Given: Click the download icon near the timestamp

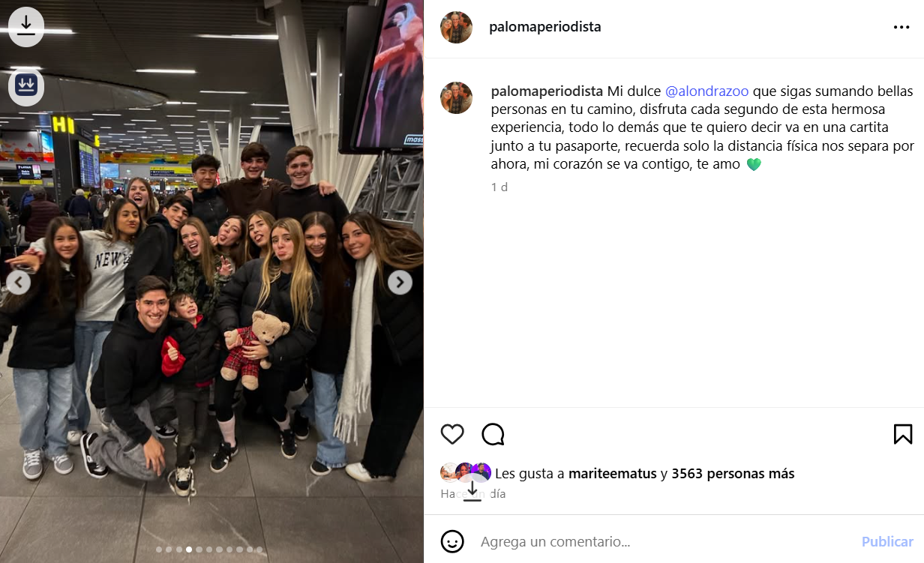Looking at the screenshot, I should point(472,490).
